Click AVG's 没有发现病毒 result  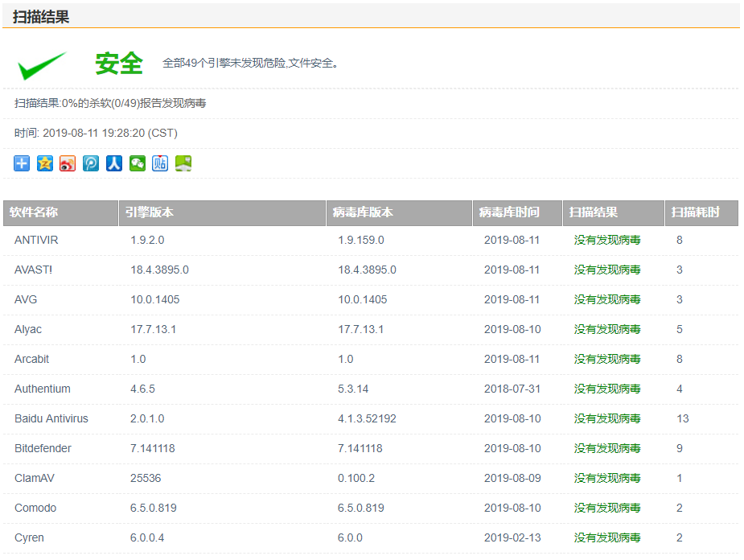pyautogui.click(x=607, y=300)
